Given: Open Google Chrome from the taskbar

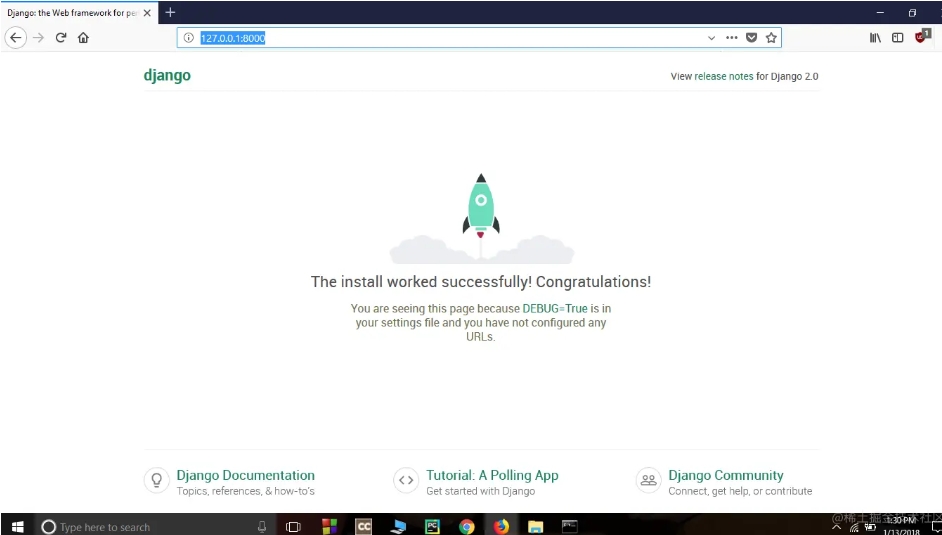Looking at the screenshot, I should (466, 527).
